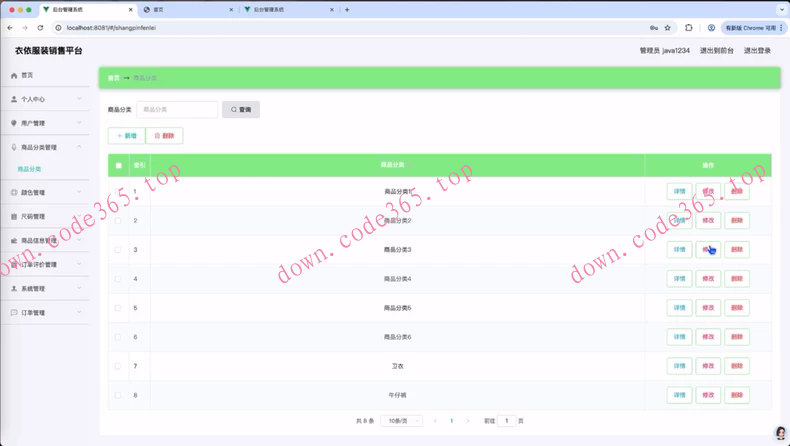Image resolution: width=790 pixels, height=446 pixels.
Task: Click the 商品分类管理 sidebar icon
Action: pyautogui.click(x=14, y=147)
